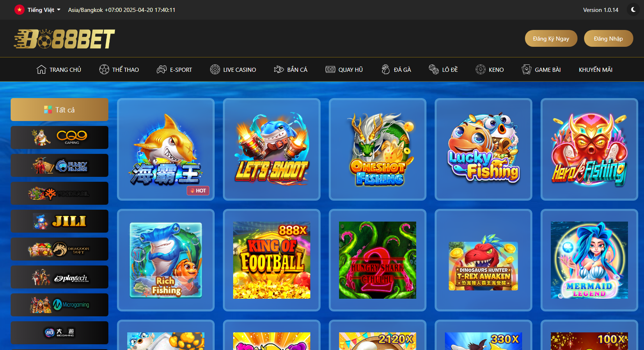The image size is (644, 350).
Task: Open E-SPORT menu item
Action: click(174, 70)
